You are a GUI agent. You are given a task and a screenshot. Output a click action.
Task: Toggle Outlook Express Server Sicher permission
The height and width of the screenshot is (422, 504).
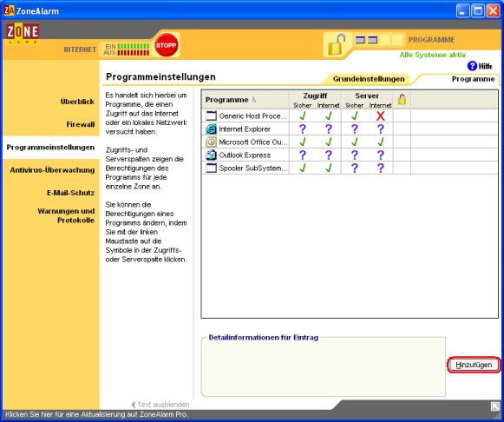(x=355, y=155)
